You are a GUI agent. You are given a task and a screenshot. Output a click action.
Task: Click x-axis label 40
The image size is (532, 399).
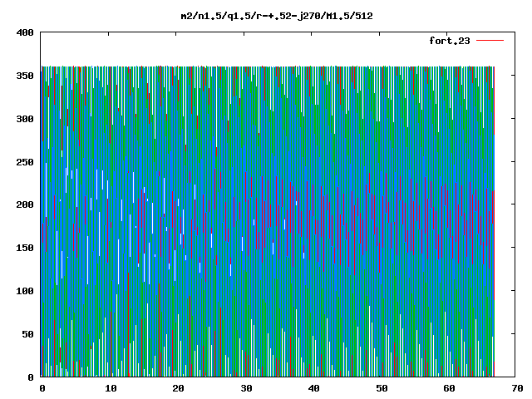coord(314,388)
